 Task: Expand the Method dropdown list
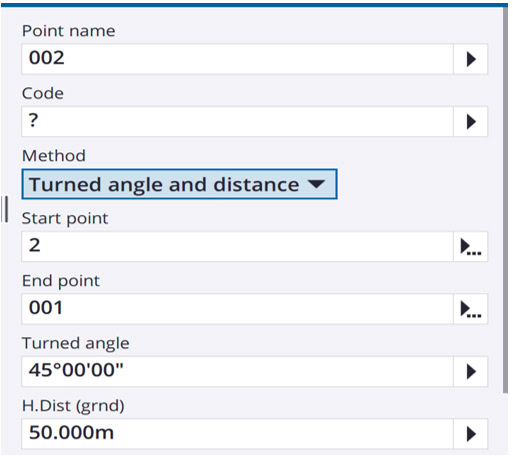(x=181, y=186)
